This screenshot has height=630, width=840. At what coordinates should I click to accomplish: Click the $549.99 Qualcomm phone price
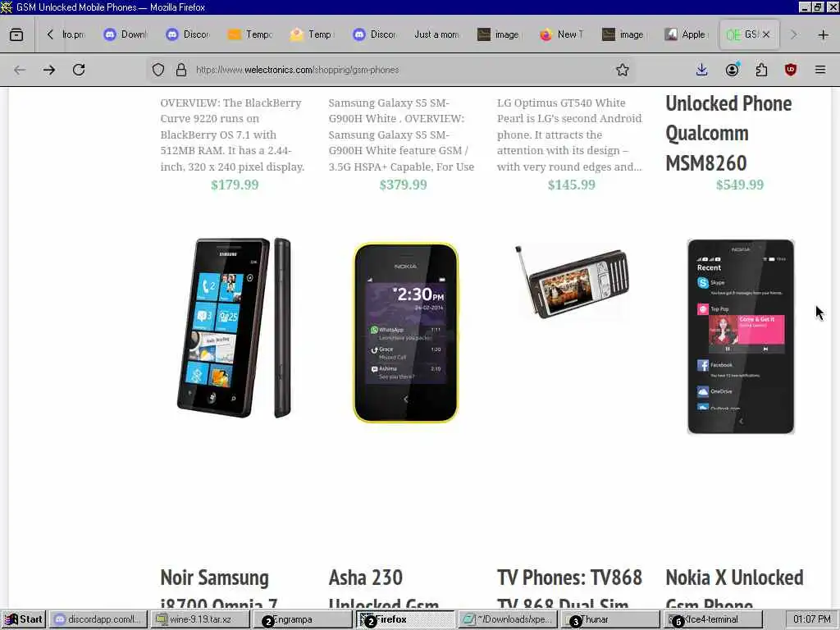pyautogui.click(x=740, y=185)
